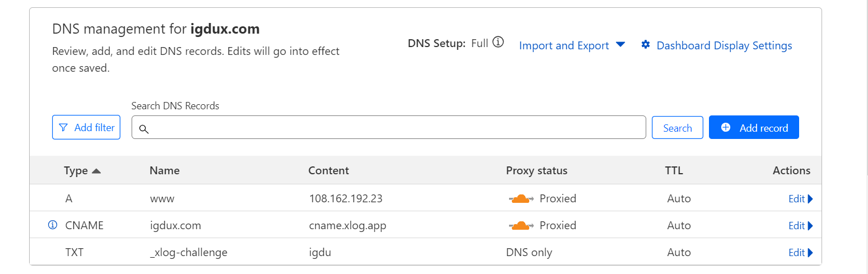Viewport: 868px width, 274px height.
Task: Click the Content column header
Action: pyautogui.click(x=329, y=171)
